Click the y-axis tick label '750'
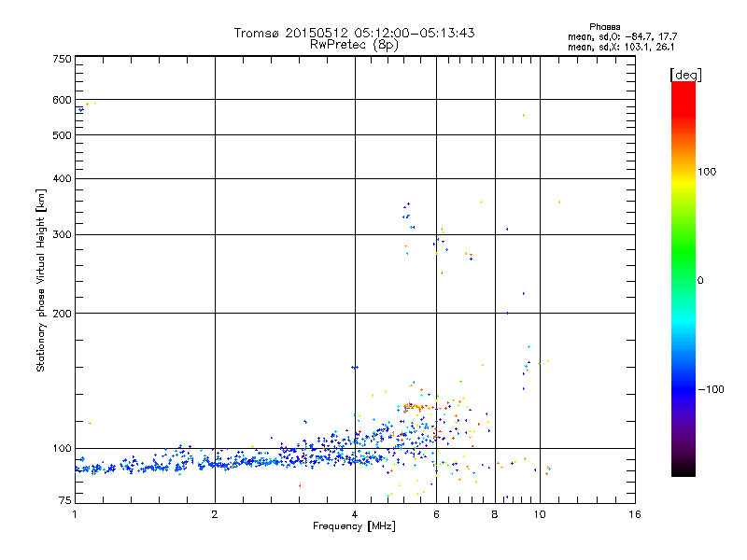The height and width of the screenshot is (560, 747). (62, 59)
